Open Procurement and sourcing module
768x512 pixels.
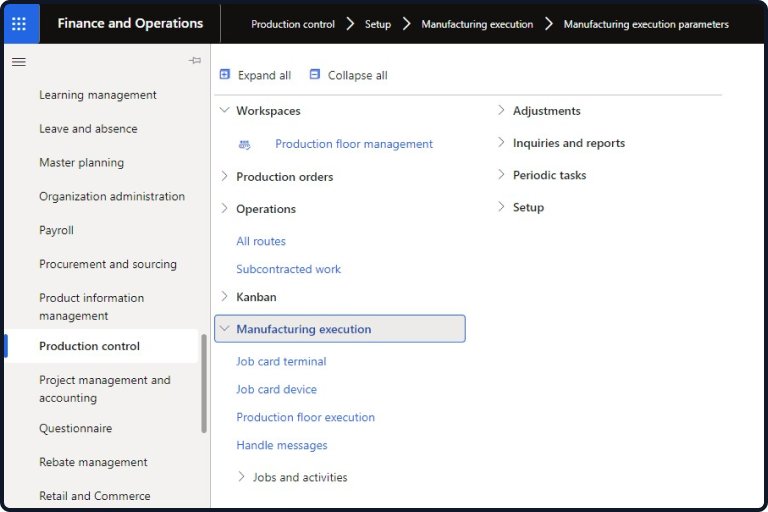point(108,264)
